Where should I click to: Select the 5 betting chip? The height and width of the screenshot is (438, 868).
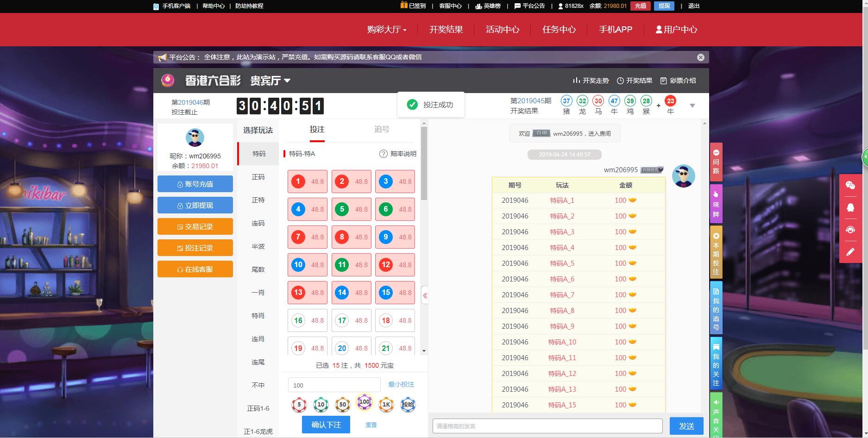tap(299, 405)
